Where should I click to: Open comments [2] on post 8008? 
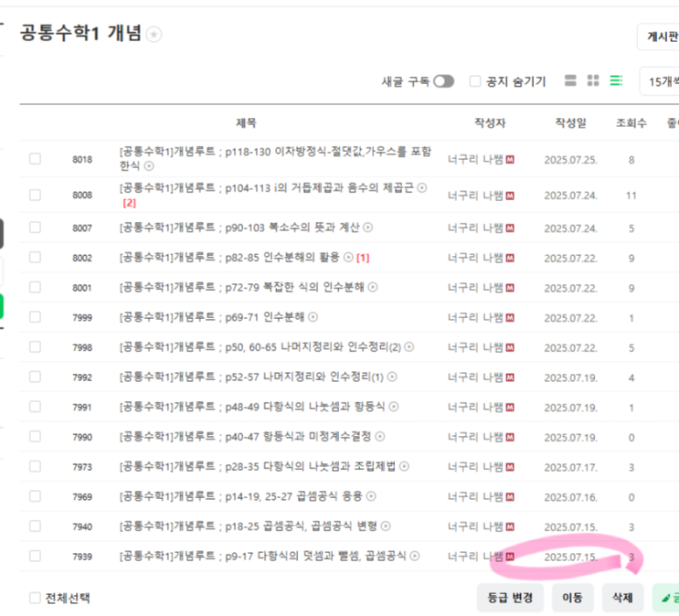[129, 203]
